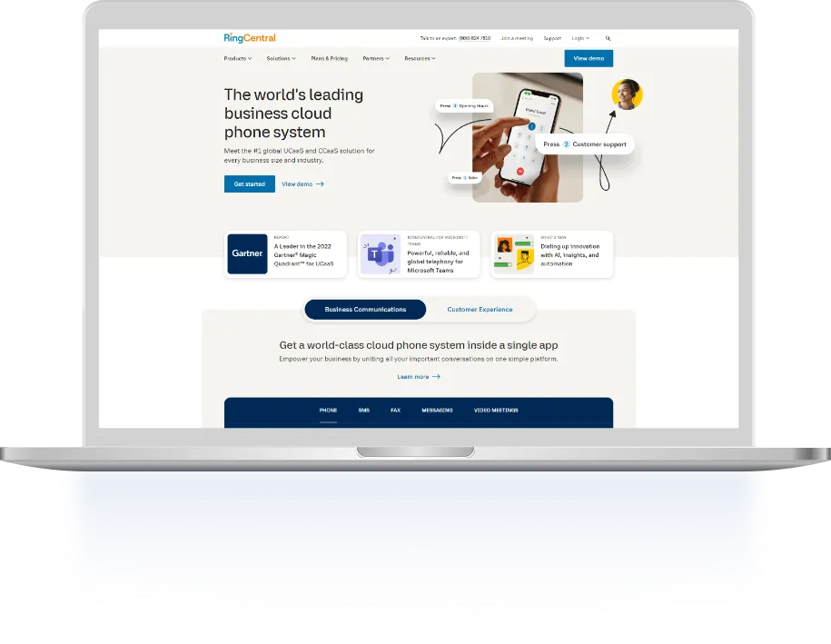Select the PHONE tab
Image resolution: width=831 pixels, height=644 pixels.
(x=328, y=411)
